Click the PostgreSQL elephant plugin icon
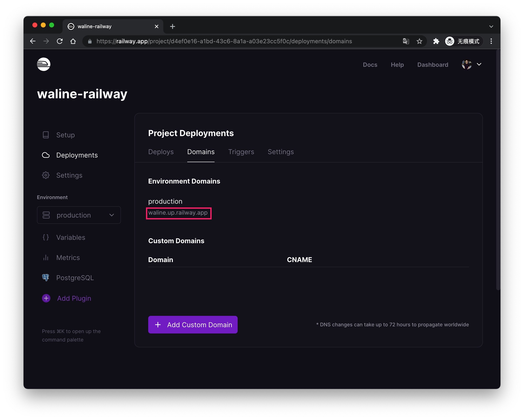The width and height of the screenshot is (524, 420). pyautogui.click(x=46, y=278)
